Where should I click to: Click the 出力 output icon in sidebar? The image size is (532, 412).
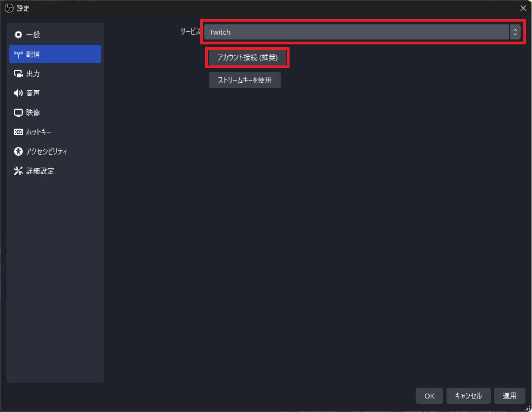click(18, 74)
